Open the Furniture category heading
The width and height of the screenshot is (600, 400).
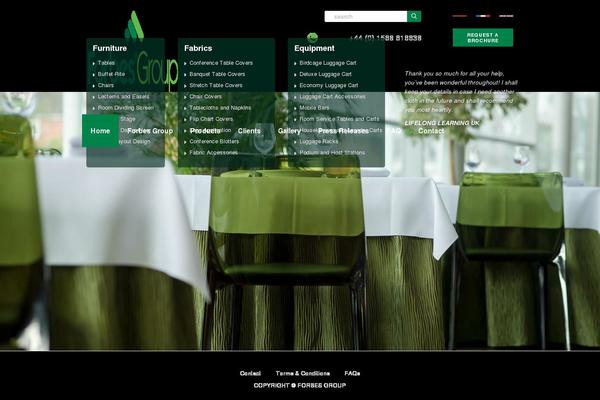coord(110,48)
